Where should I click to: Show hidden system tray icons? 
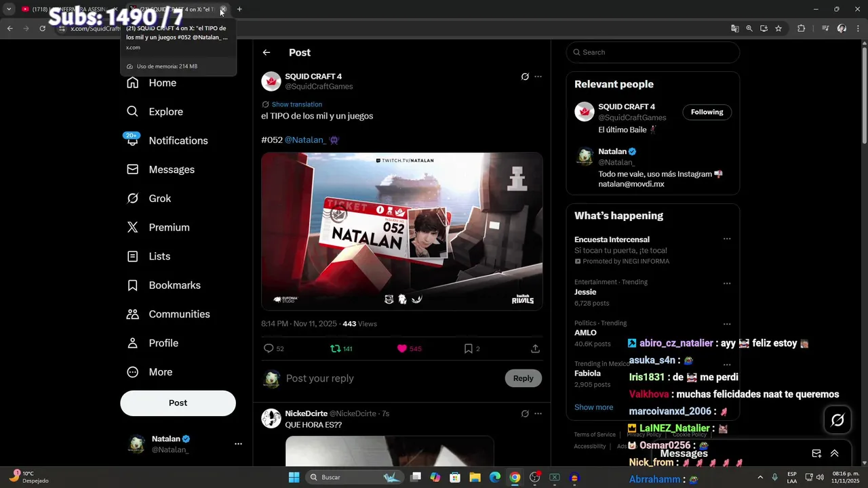760,477
